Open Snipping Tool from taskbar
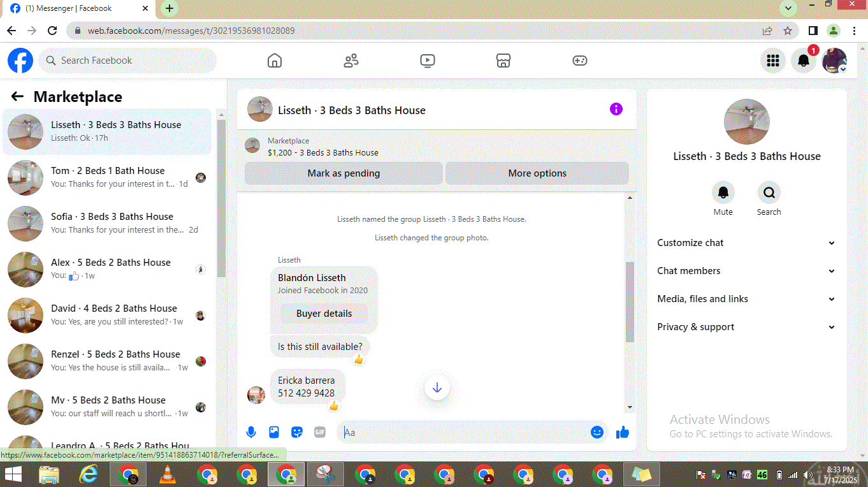The image size is (868, 487). (326, 474)
